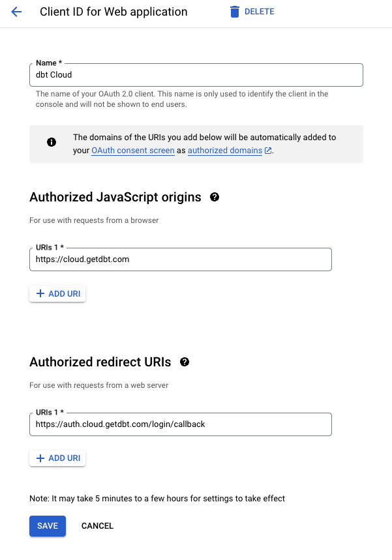
Task: Open help for Authorized redirect URIs
Action: (x=185, y=361)
